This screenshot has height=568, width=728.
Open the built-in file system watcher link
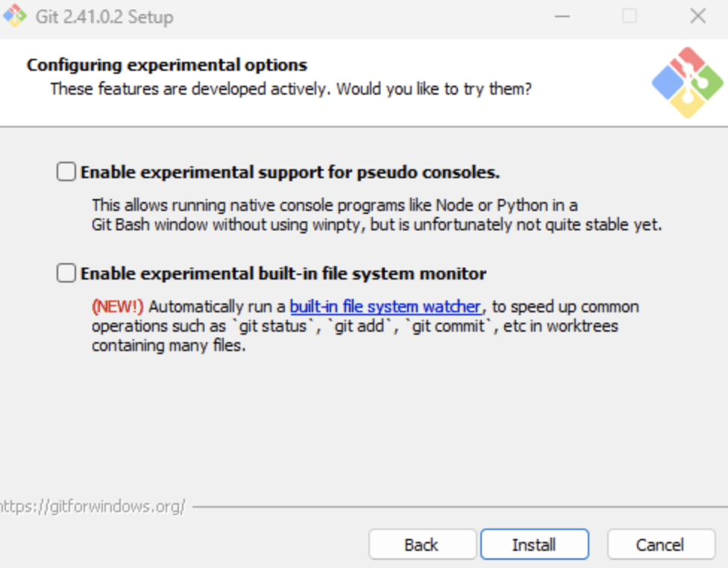click(x=386, y=307)
